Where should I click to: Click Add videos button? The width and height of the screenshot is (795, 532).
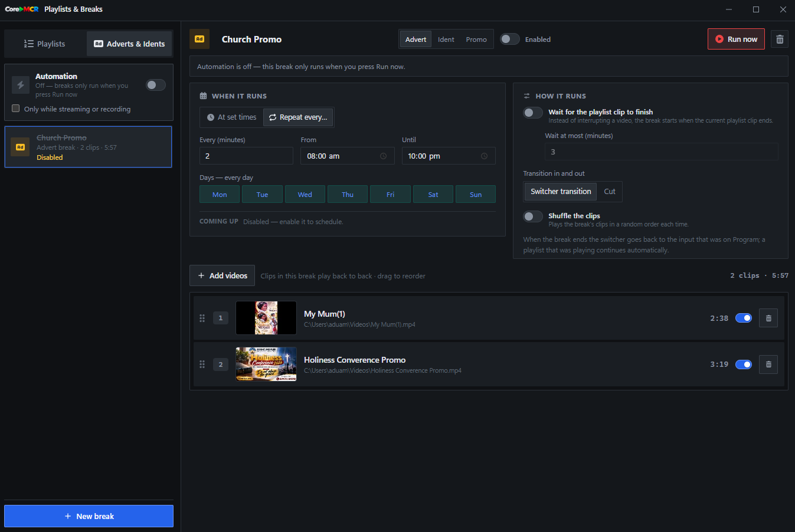[222, 275]
